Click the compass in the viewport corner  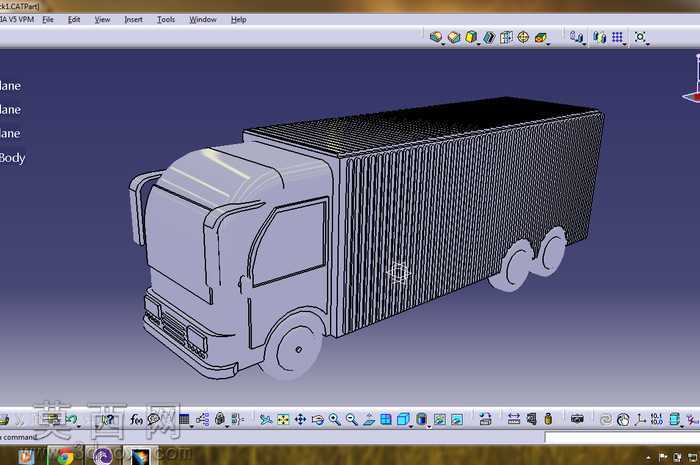tap(692, 80)
